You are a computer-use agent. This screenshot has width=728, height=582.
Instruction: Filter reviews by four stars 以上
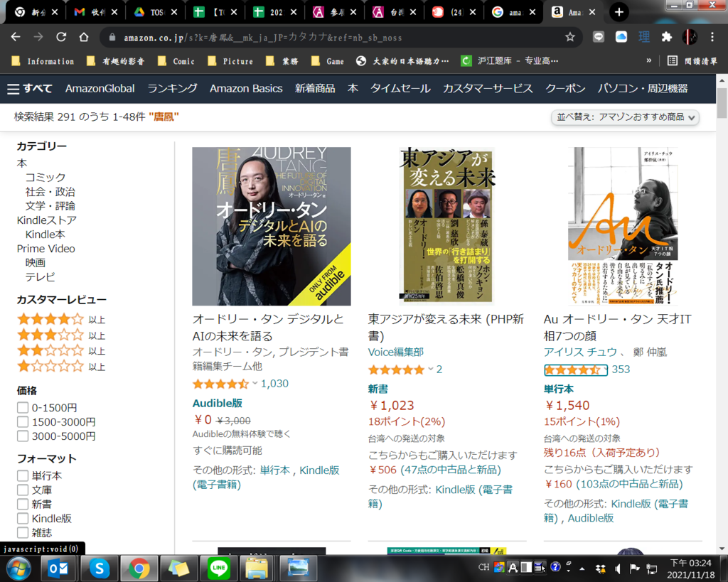[x=61, y=319]
